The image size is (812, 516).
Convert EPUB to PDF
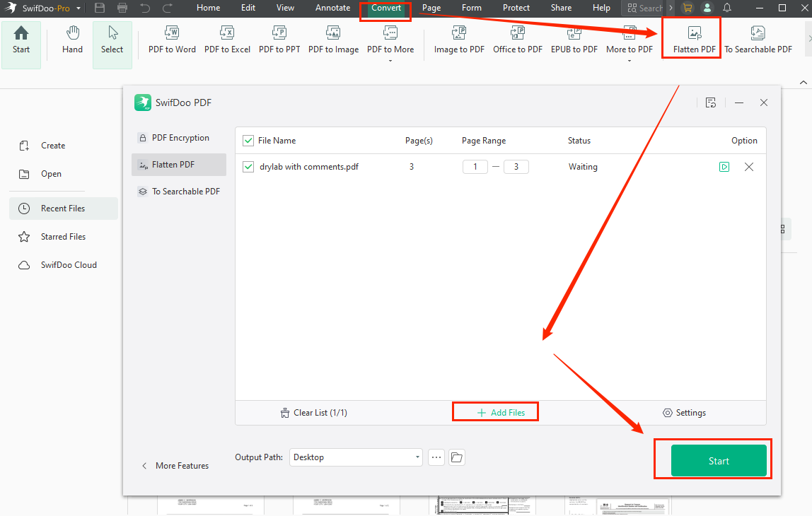click(x=574, y=40)
